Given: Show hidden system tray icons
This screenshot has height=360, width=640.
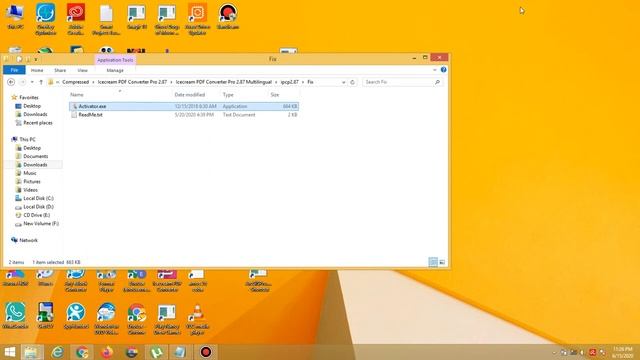Looking at the screenshot, I should click(x=554, y=352).
